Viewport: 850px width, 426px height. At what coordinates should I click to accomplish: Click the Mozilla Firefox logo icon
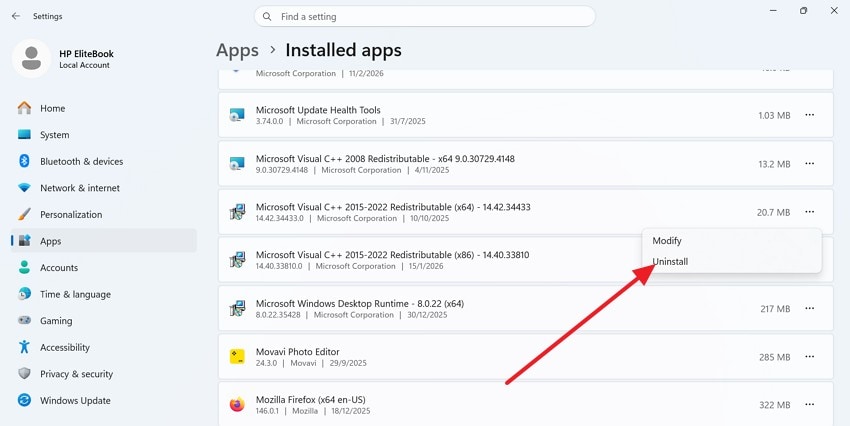[237, 404]
